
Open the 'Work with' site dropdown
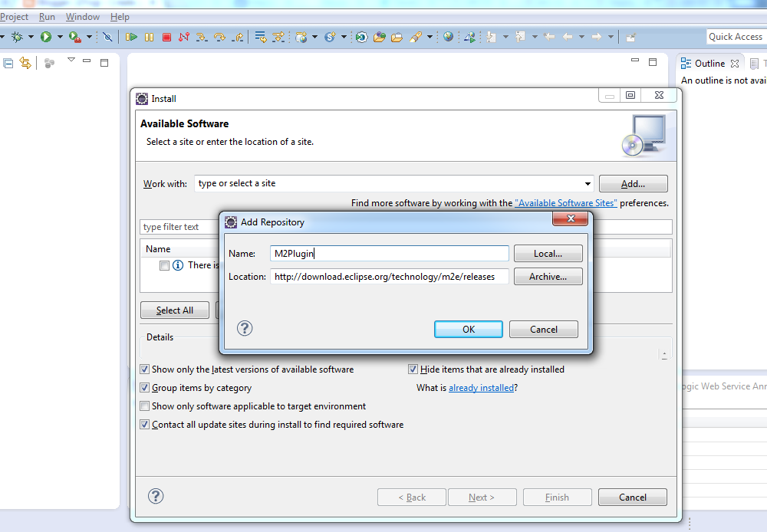pyautogui.click(x=588, y=183)
